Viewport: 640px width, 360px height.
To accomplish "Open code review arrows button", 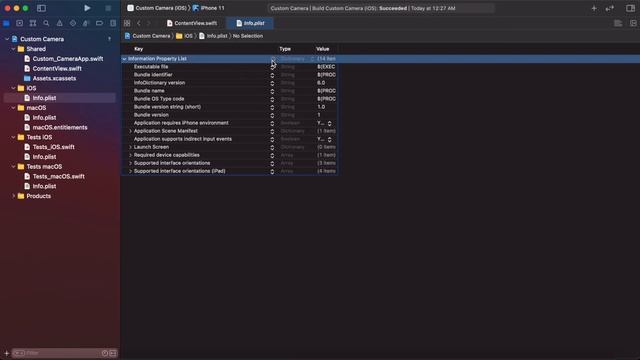I will pyautogui.click(x=610, y=8).
